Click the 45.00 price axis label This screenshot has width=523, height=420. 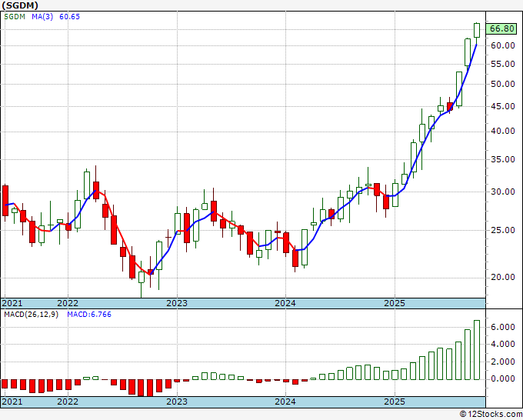click(503, 106)
